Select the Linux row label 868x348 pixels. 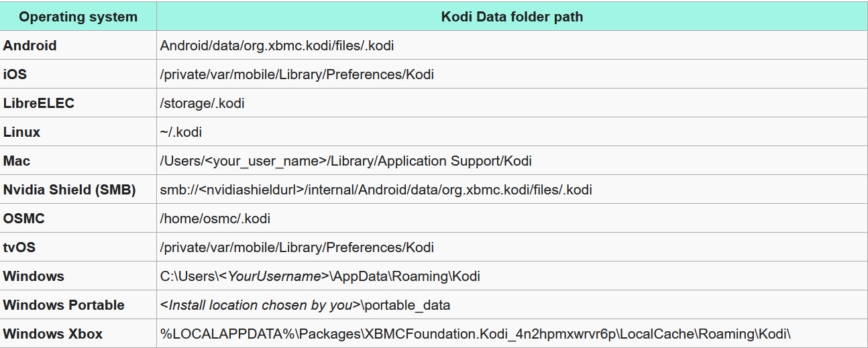point(22,132)
